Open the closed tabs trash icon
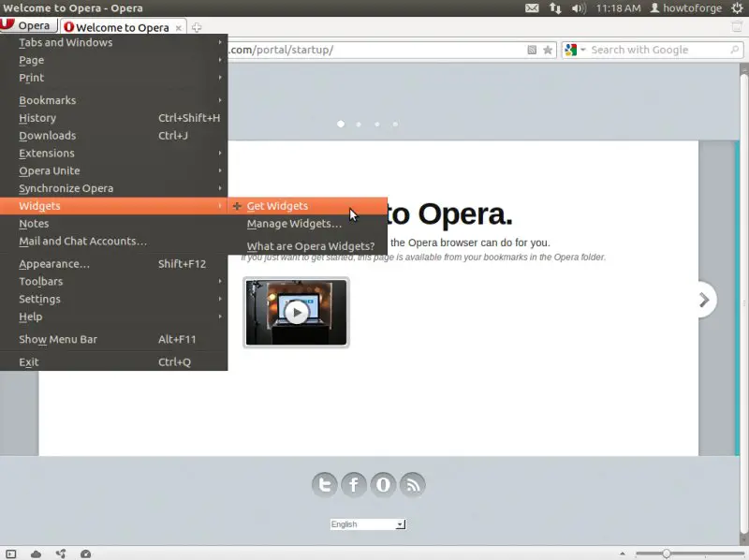The height and width of the screenshot is (560, 749). pos(737,27)
